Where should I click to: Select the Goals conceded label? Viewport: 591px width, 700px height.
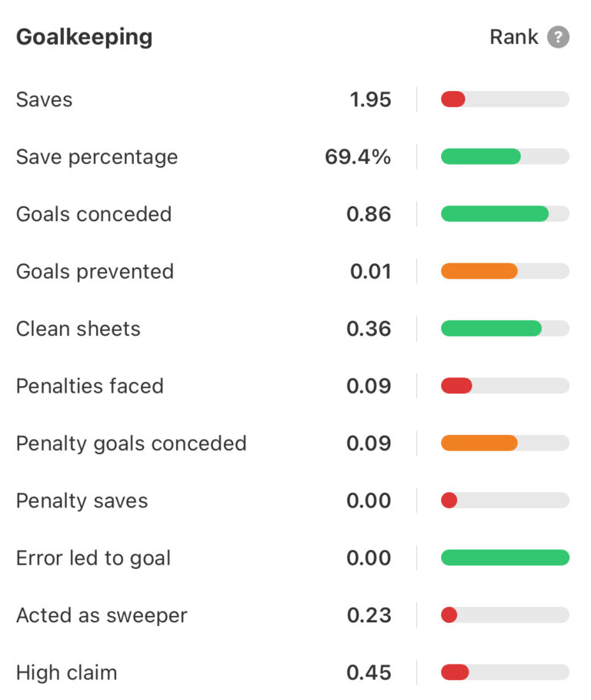[94, 214]
